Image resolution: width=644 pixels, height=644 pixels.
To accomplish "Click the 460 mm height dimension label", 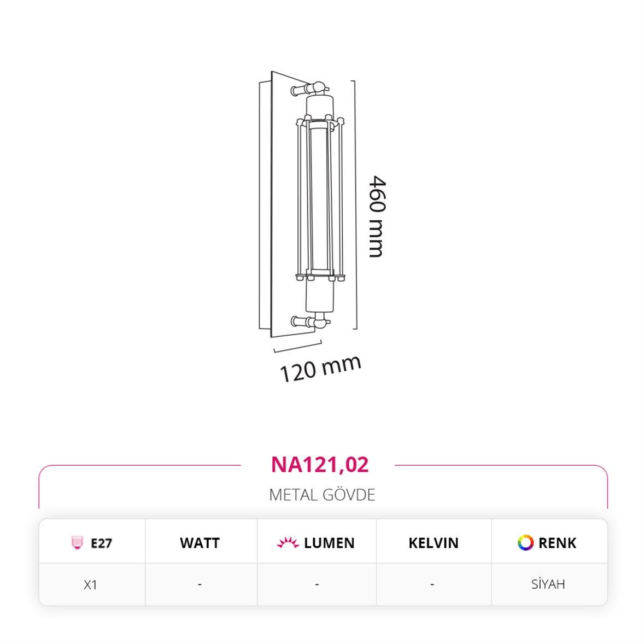I will 377,216.
